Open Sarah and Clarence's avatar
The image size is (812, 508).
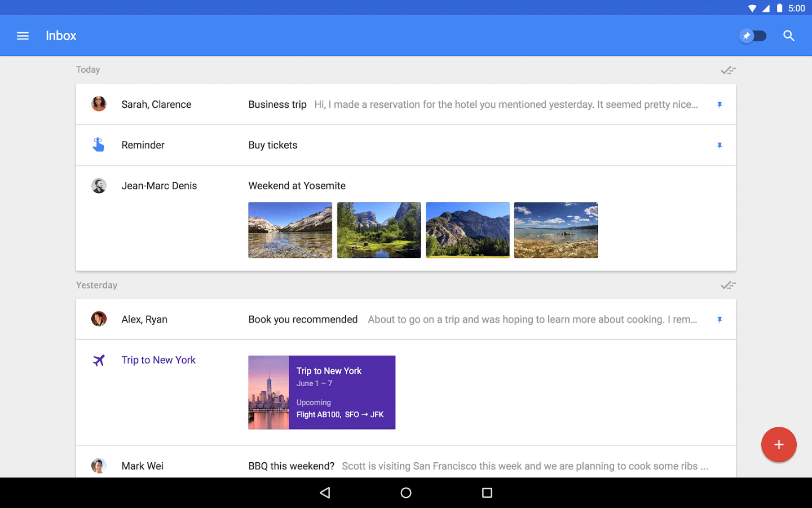(99, 104)
